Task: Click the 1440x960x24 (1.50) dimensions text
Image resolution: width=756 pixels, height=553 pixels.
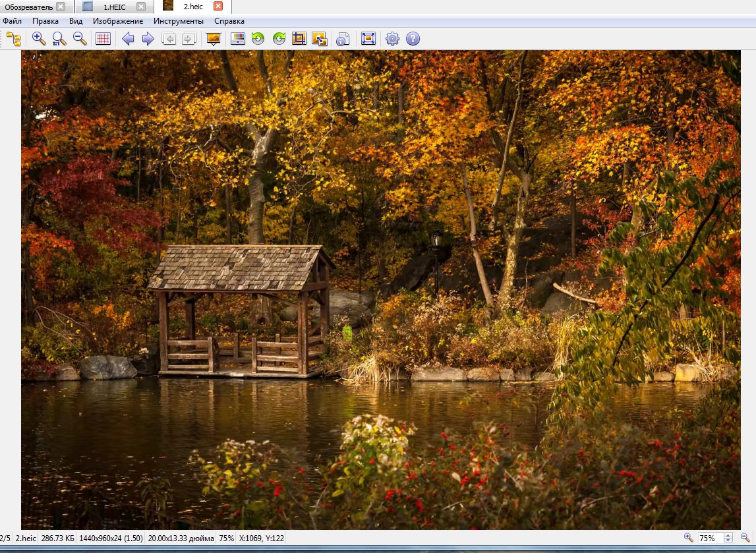Action: point(111,538)
